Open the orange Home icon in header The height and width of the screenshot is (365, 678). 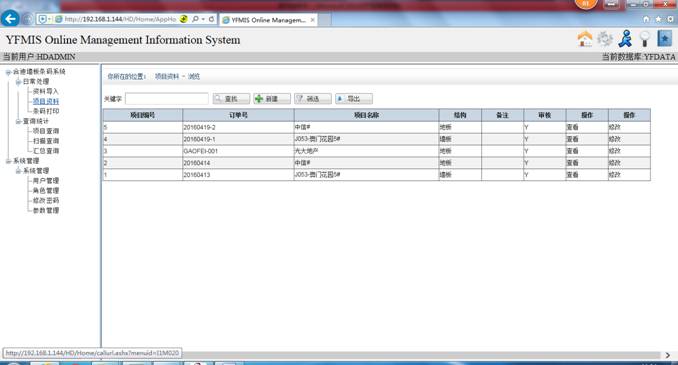pyautogui.click(x=585, y=39)
